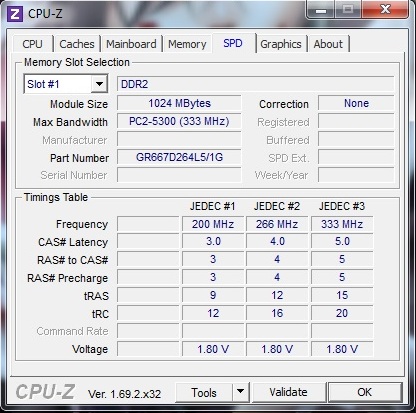Click the DDR2 memory type field
The height and width of the screenshot is (413, 416).
(x=256, y=84)
